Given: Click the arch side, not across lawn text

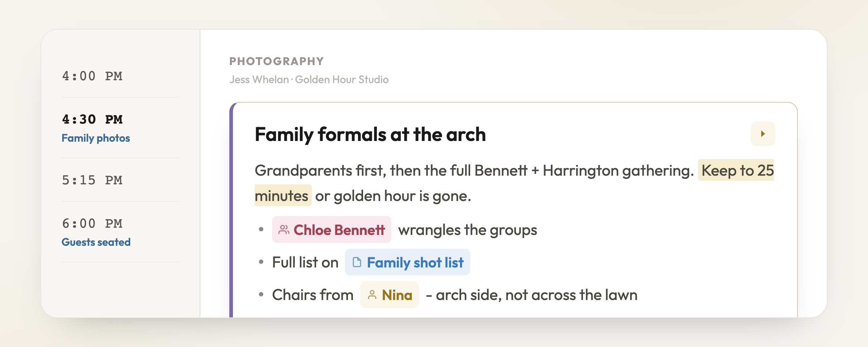Looking at the screenshot, I should click(x=532, y=295).
